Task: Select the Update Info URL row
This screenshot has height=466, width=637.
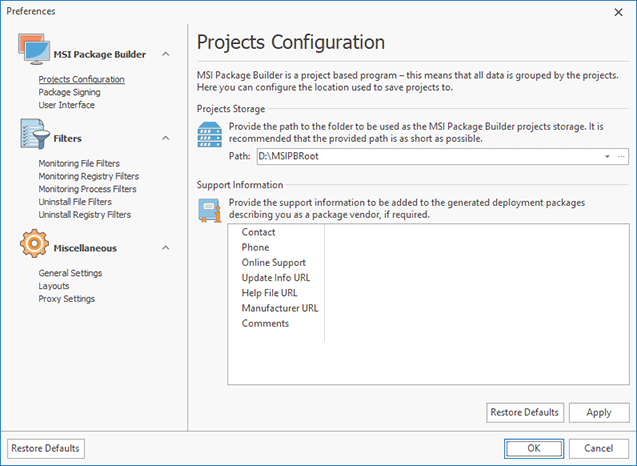Action: point(428,278)
